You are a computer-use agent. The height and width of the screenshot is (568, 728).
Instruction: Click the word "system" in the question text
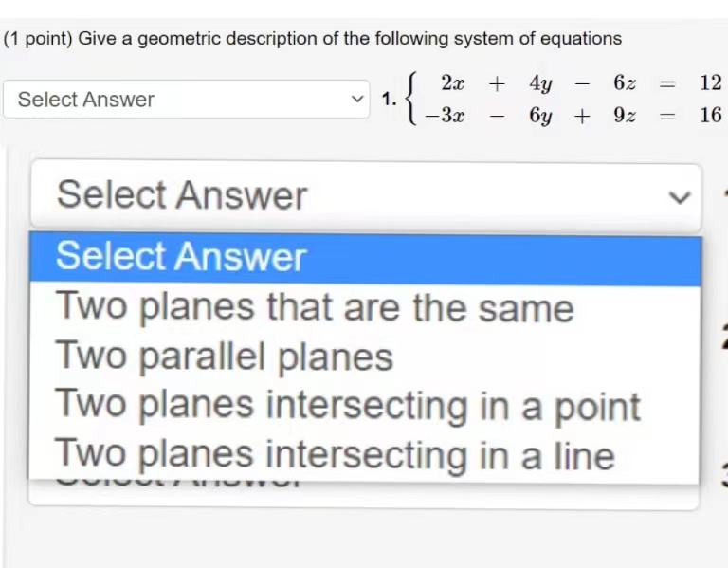(483, 39)
